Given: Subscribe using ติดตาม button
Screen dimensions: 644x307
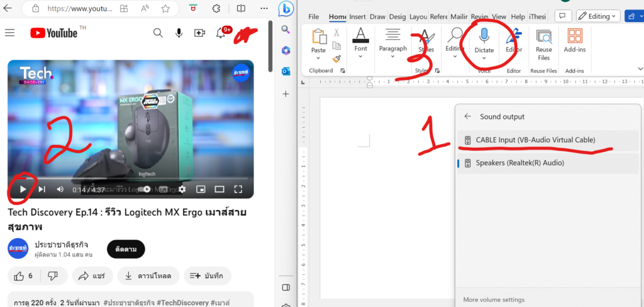Looking at the screenshot, I should (126, 249).
